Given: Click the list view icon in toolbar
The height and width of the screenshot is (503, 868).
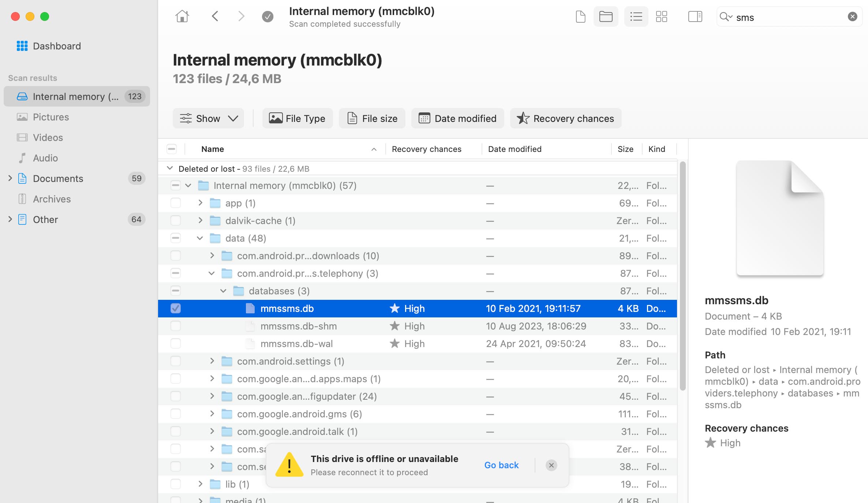Looking at the screenshot, I should (x=636, y=16).
